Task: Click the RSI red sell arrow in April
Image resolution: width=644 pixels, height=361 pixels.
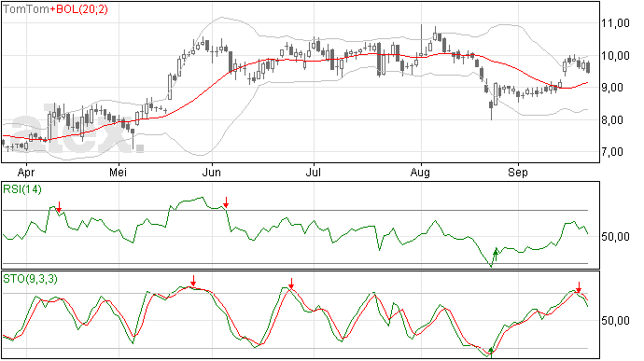Action: coord(59,207)
